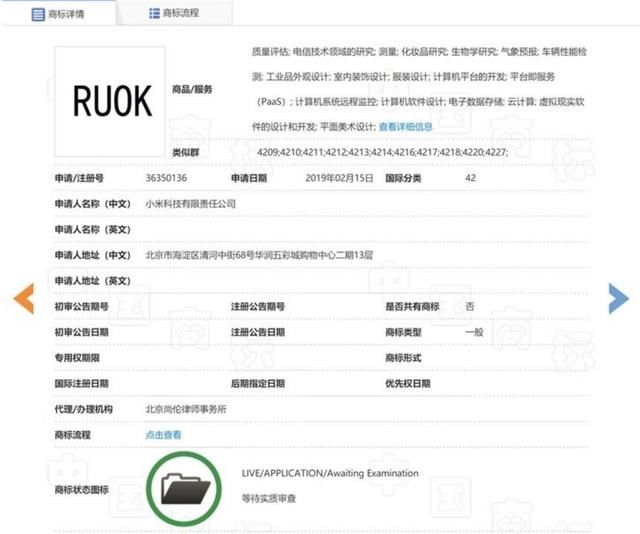This screenshot has height=534, width=640.
Task: Click the 申请人地址（中文）label
Action: 93,255
